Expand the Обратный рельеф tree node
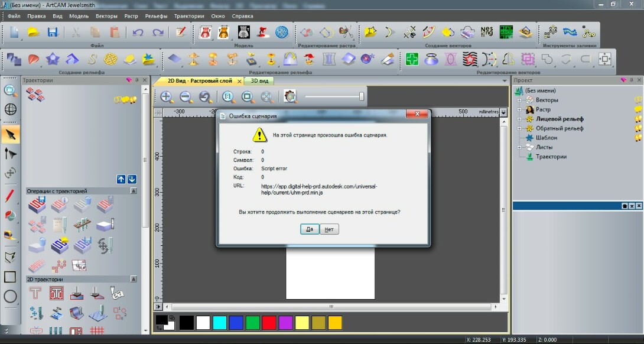The height and width of the screenshot is (344, 644). [519, 128]
